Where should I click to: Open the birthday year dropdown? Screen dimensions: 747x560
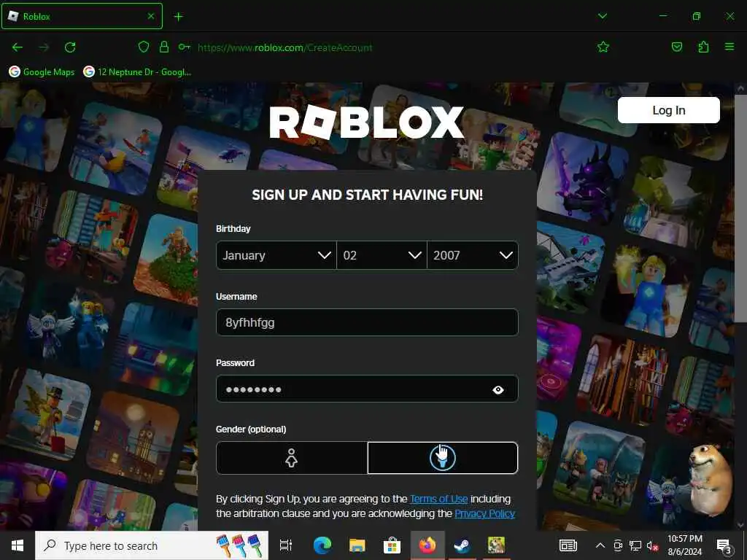tap(473, 255)
